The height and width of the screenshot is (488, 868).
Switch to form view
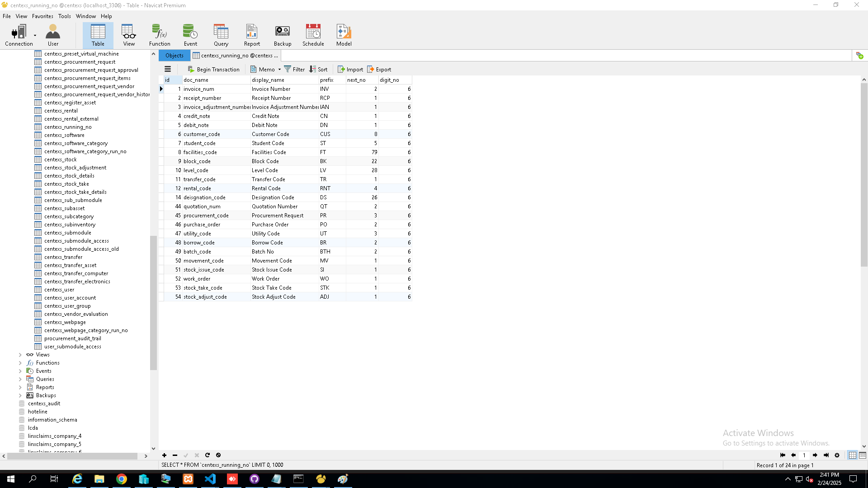tap(863, 455)
